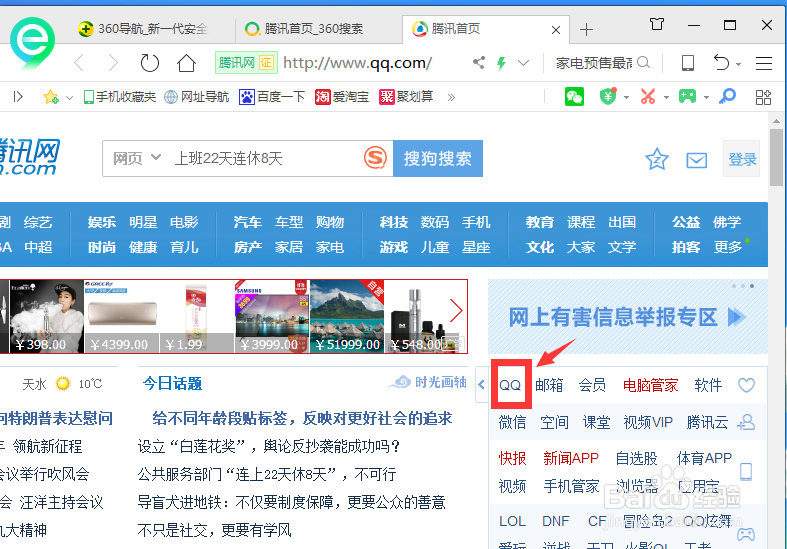Open 新闻APP link
Screen dimensions: 787x549
pyautogui.click(x=571, y=458)
